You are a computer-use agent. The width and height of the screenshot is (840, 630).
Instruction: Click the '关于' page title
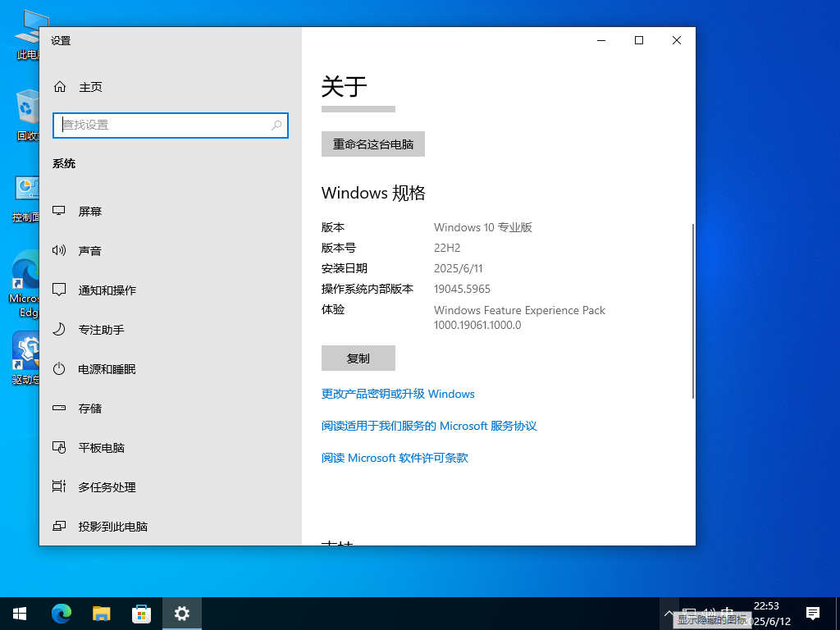344,86
